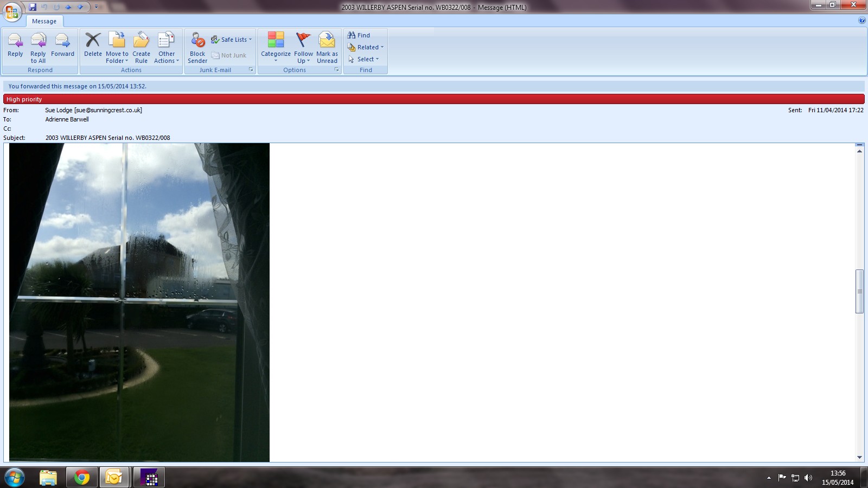Click the Block Sender icon

197,41
